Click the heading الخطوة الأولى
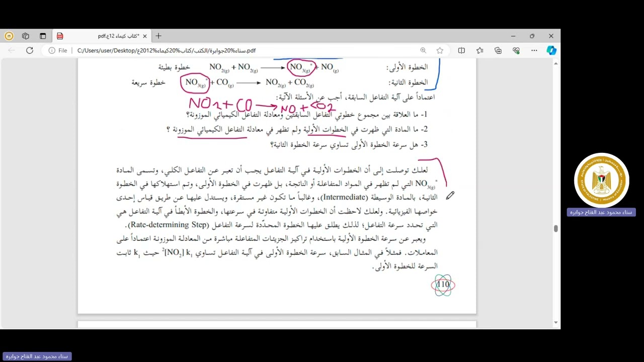Screen dimensions: 644x362 click(407, 67)
